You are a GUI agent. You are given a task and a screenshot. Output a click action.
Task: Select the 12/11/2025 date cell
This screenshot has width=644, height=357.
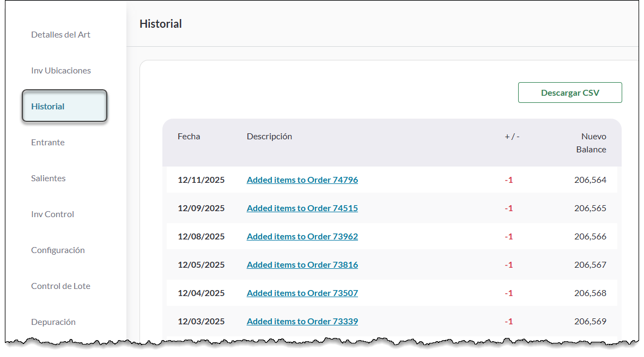(x=201, y=180)
